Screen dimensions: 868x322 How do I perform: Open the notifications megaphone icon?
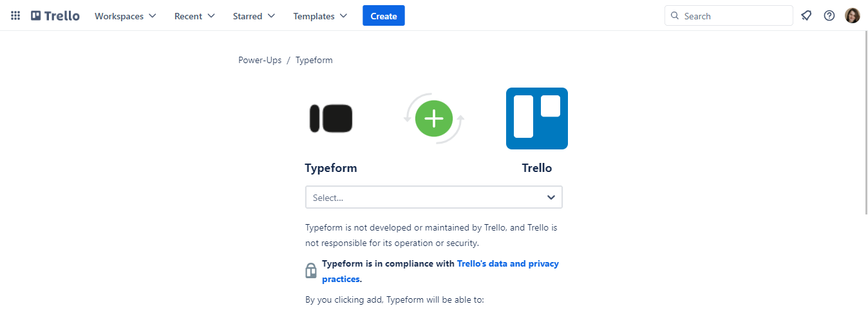point(806,16)
